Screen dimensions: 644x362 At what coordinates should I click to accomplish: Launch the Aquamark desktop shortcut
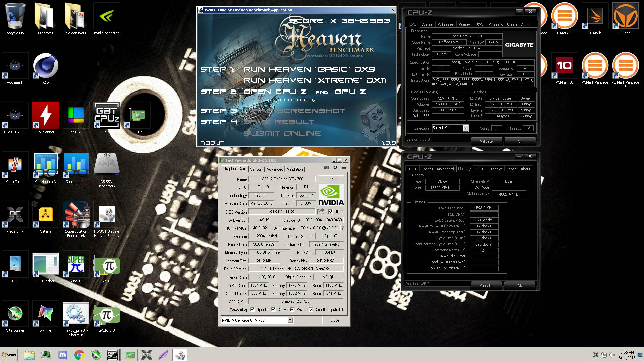15,69
